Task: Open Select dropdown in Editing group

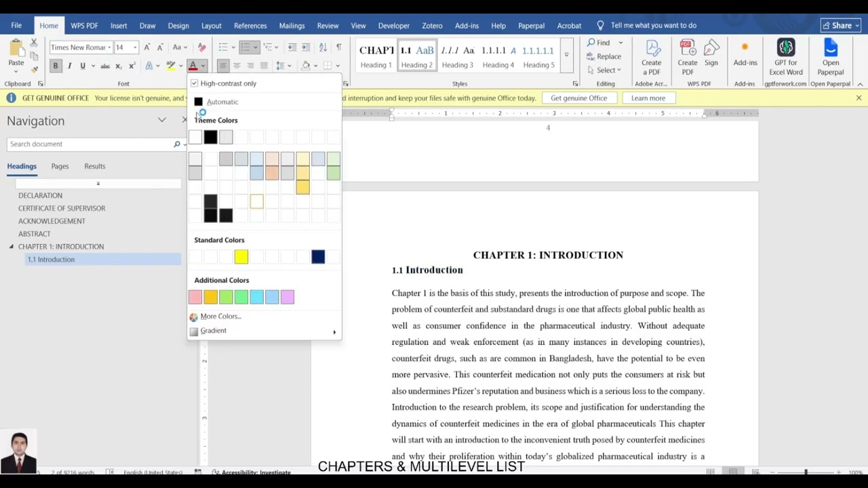Action: tap(604, 70)
